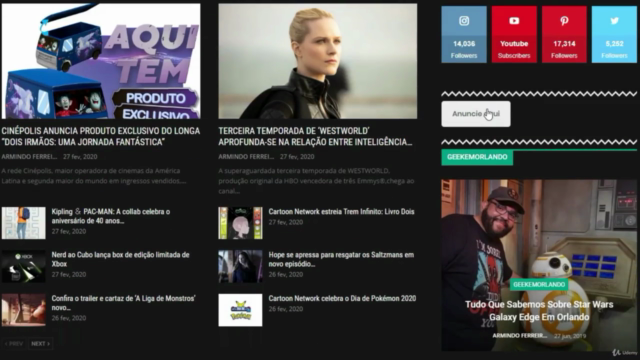This screenshot has width=640, height=360.
Task: Open the Pinterest 17,314 followers tile
Action: click(564, 34)
